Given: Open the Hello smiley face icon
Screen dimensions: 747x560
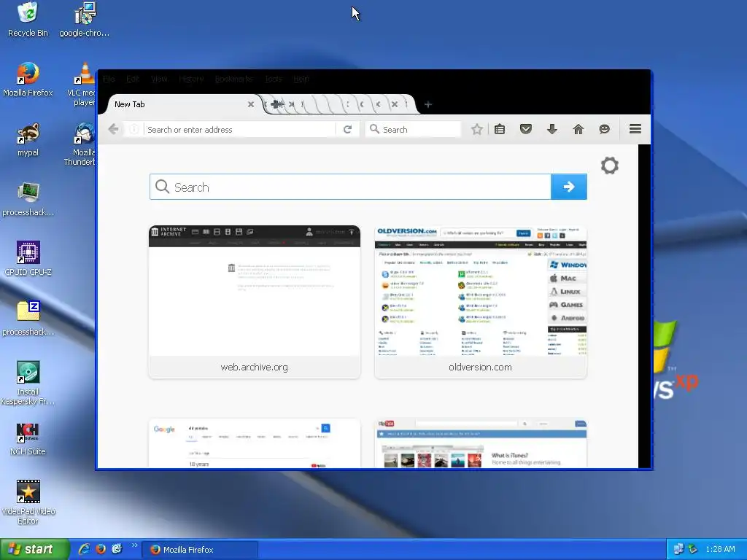Looking at the screenshot, I should click(x=604, y=129).
